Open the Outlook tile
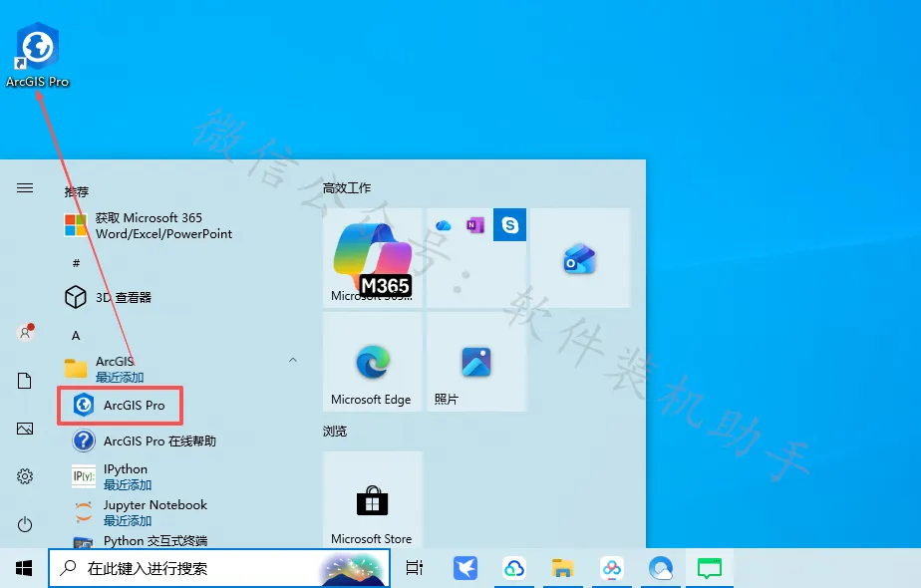The width and height of the screenshot is (921, 588). click(580, 258)
